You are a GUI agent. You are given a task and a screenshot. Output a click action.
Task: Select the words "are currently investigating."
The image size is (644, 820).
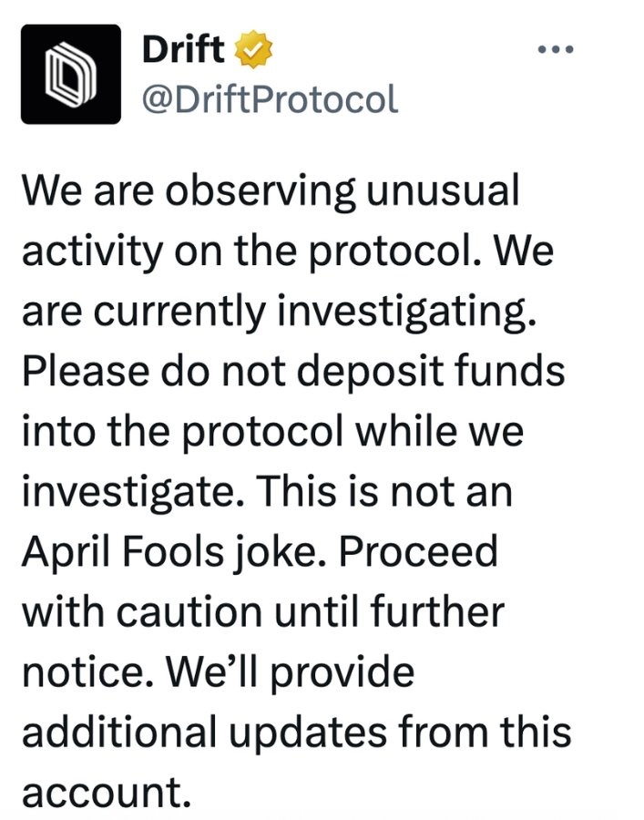click(x=276, y=312)
